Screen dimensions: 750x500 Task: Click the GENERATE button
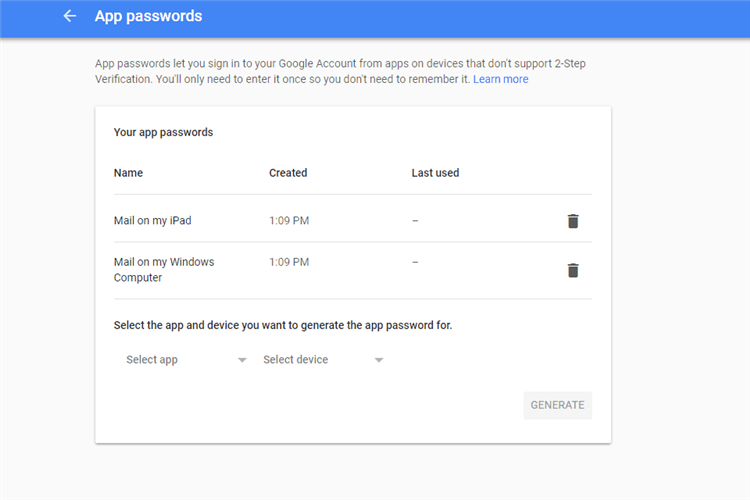coord(557,405)
